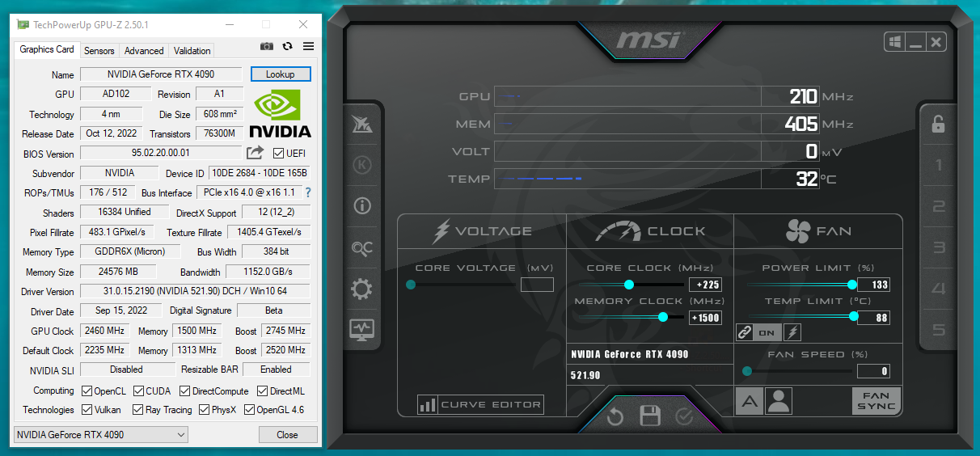Click the apply checkmark icon

684,416
